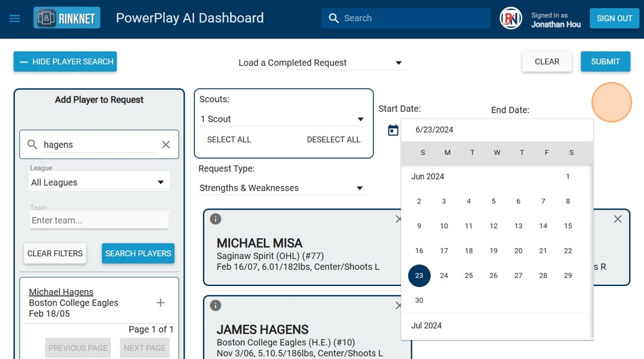Select June 24 in the calendar

444,276
